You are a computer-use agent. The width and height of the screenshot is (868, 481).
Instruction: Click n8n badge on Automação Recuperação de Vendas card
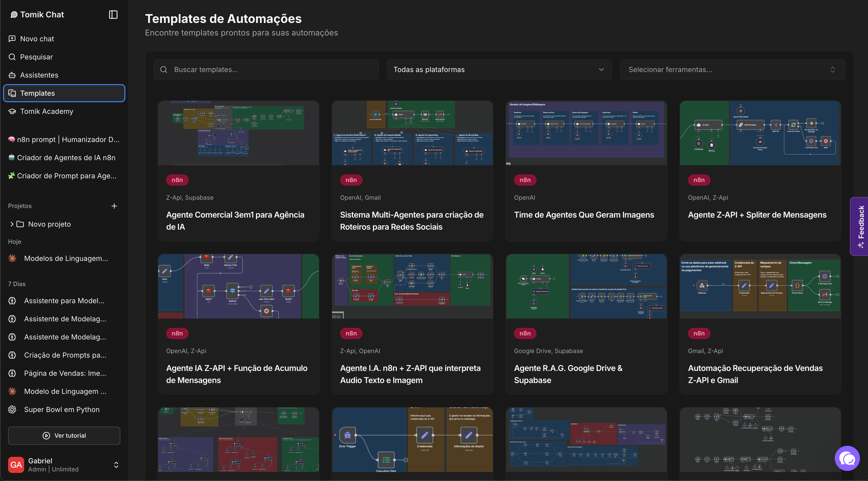tap(699, 333)
